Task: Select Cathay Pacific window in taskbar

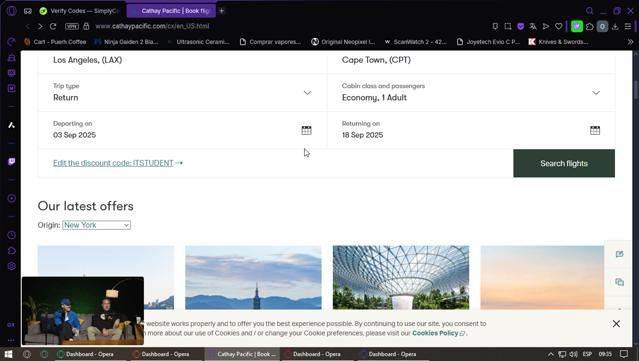Action: (242, 354)
